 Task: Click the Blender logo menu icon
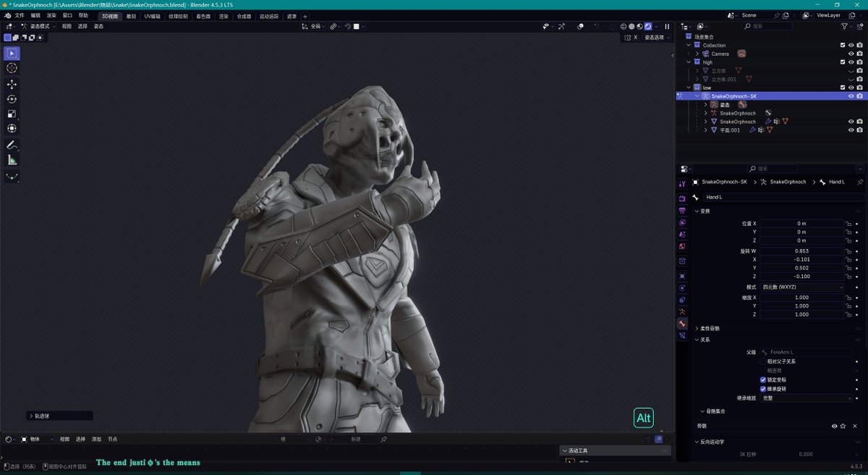point(7,15)
